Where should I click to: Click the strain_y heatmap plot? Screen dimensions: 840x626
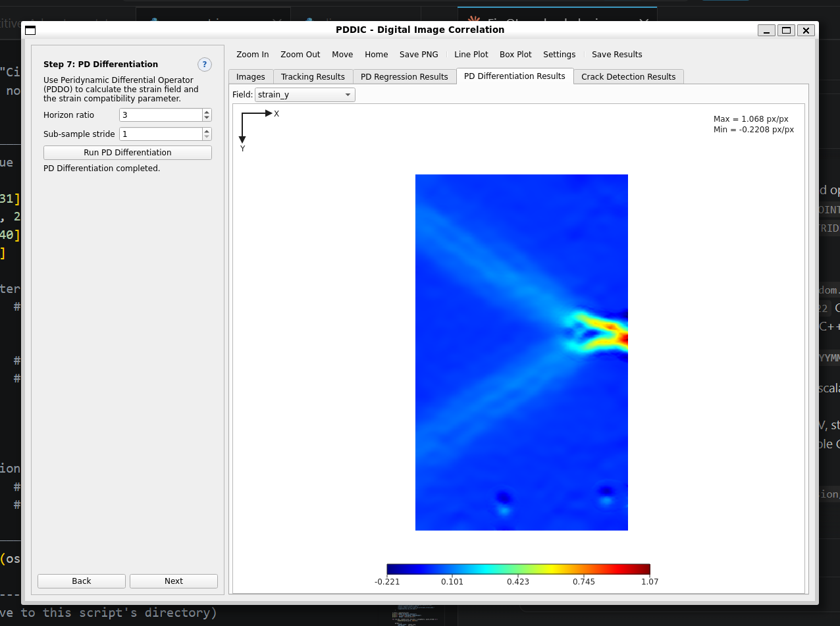pos(521,352)
